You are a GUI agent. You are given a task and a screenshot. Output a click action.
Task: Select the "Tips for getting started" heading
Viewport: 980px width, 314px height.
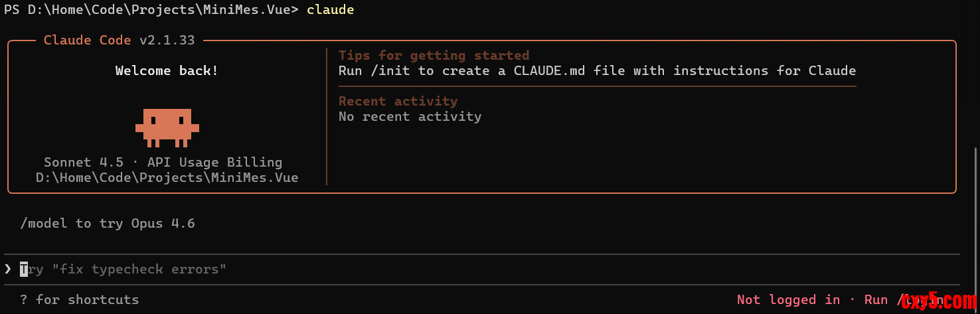434,55
